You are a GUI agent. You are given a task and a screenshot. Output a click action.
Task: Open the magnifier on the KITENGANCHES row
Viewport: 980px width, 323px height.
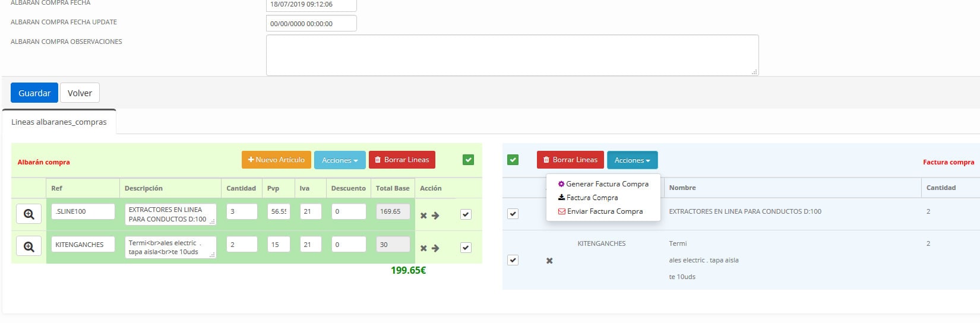tap(29, 246)
